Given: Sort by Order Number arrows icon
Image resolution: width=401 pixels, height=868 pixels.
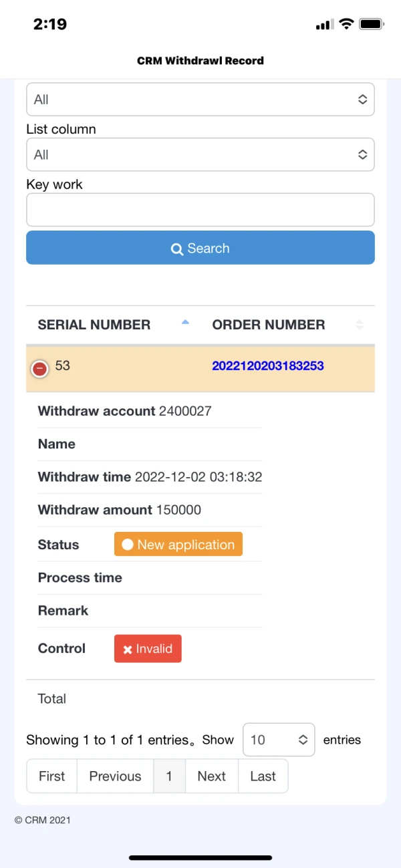Looking at the screenshot, I should pyautogui.click(x=360, y=325).
